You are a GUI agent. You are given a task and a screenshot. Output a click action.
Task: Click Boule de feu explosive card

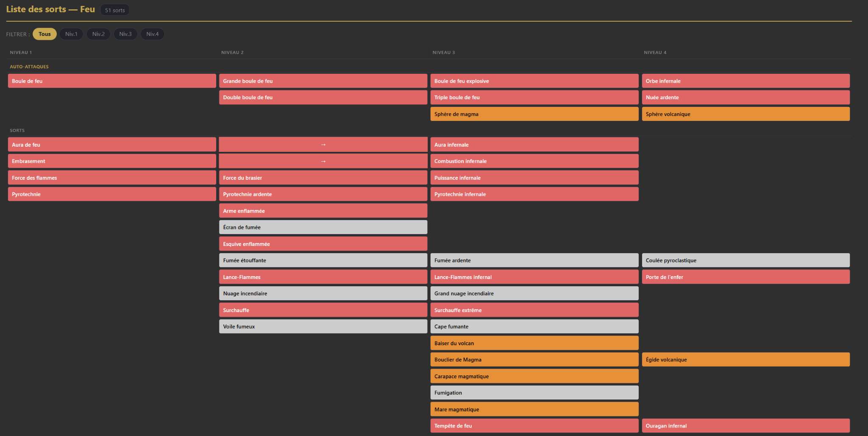[x=534, y=81]
